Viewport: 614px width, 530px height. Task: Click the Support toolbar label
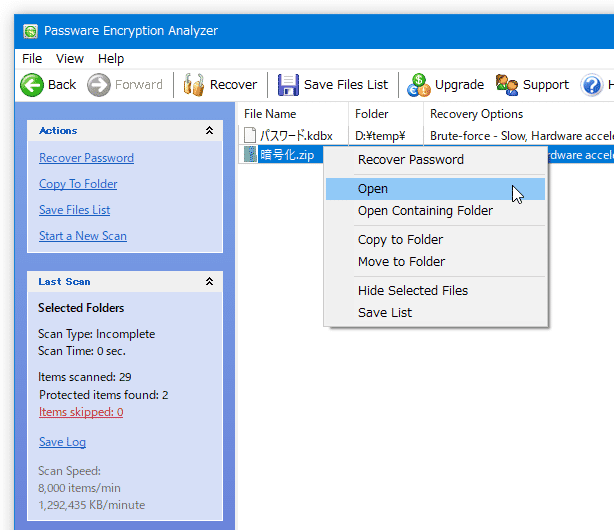(x=545, y=85)
